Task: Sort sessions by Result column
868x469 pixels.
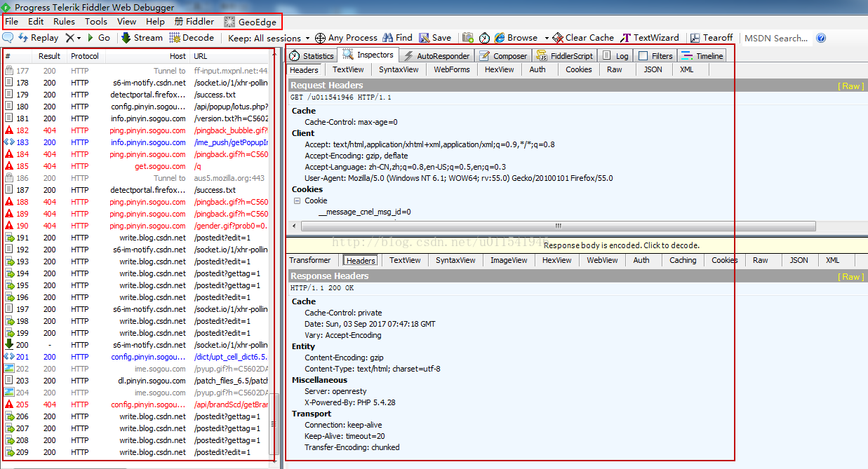Action: pos(49,56)
